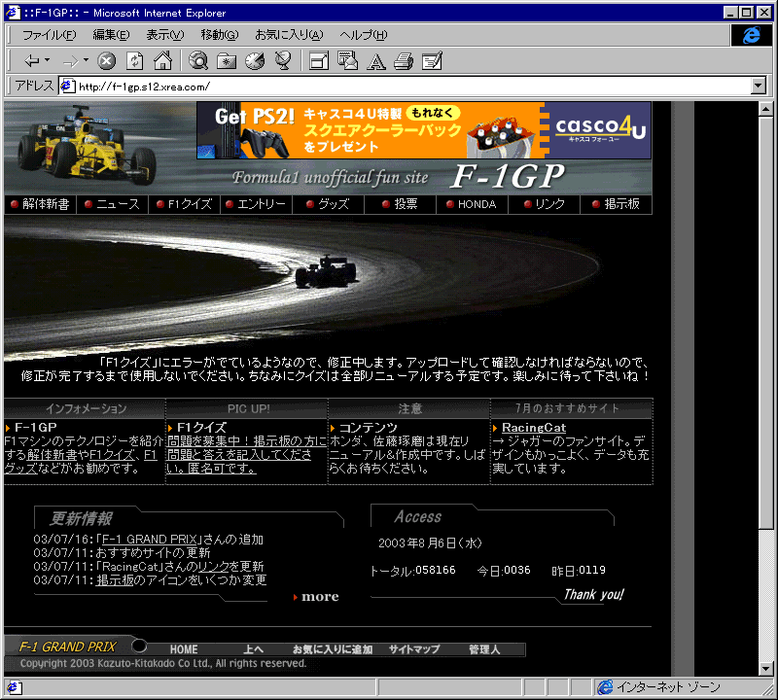This screenshot has width=778, height=700.
Task: Open the リンク navigation tab
Action: pyautogui.click(x=544, y=204)
